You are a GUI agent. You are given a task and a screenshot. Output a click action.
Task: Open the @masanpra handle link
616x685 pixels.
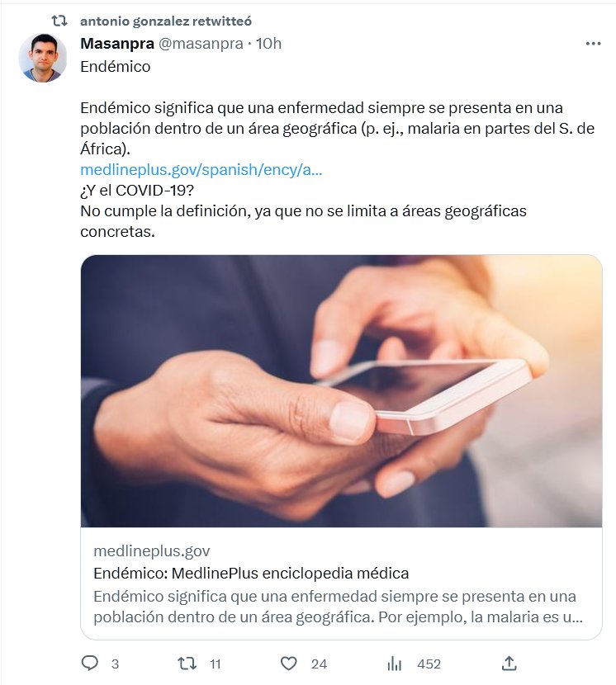(x=200, y=43)
